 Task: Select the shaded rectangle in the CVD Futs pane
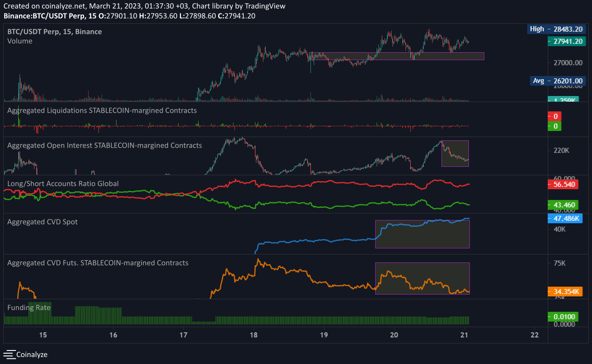[422, 278]
